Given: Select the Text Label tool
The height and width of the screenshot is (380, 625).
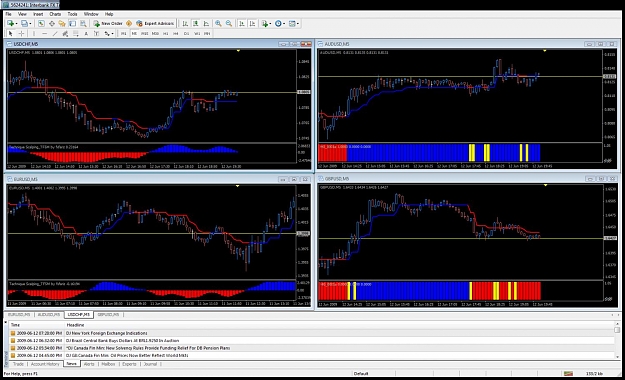Looking at the screenshot, I should [96, 33].
